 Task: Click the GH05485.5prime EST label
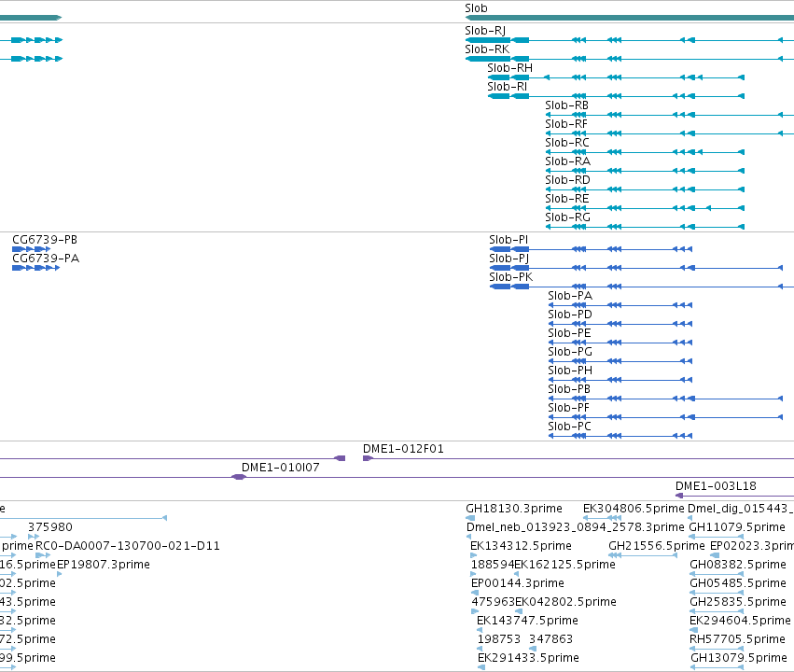738,583
